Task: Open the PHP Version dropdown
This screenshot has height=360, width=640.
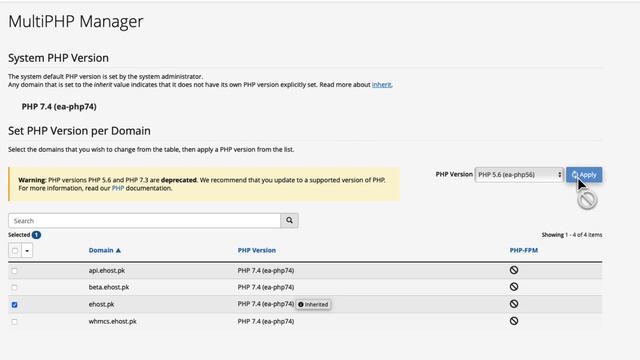Action: pyautogui.click(x=519, y=175)
